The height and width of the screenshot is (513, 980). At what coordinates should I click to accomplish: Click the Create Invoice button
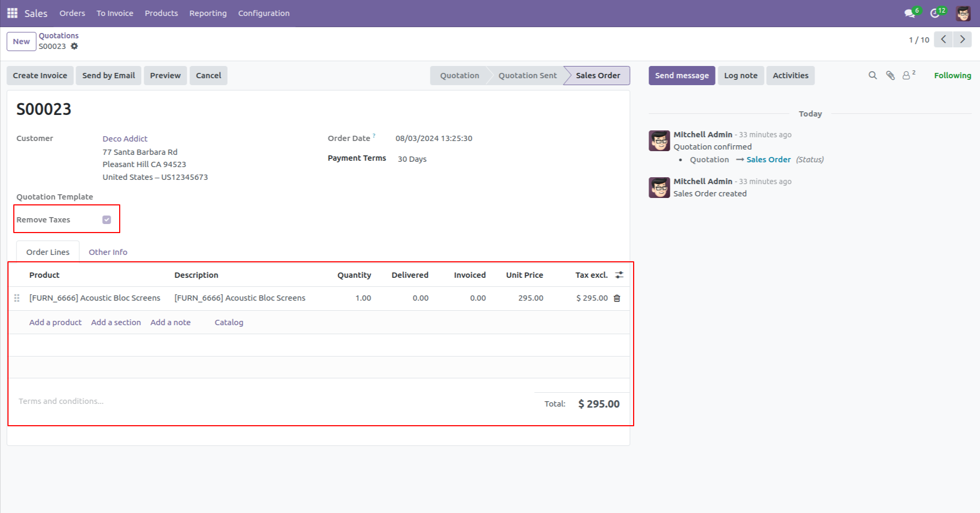point(40,75)
